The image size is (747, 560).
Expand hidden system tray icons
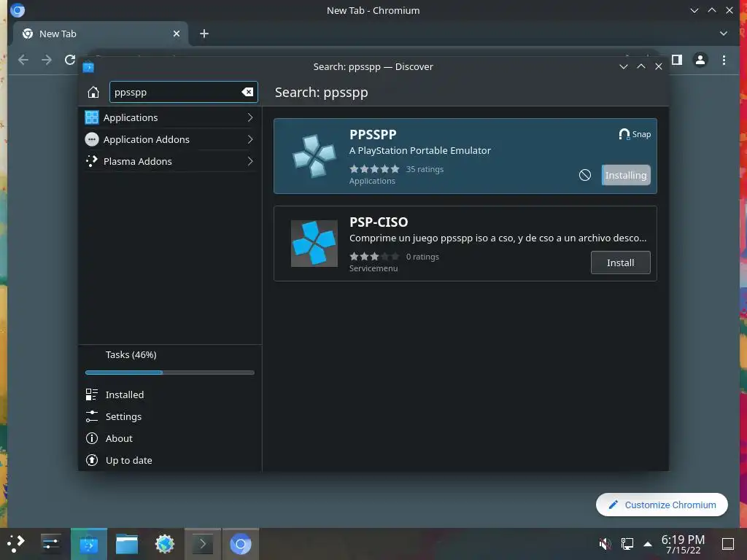coord(648,544)
